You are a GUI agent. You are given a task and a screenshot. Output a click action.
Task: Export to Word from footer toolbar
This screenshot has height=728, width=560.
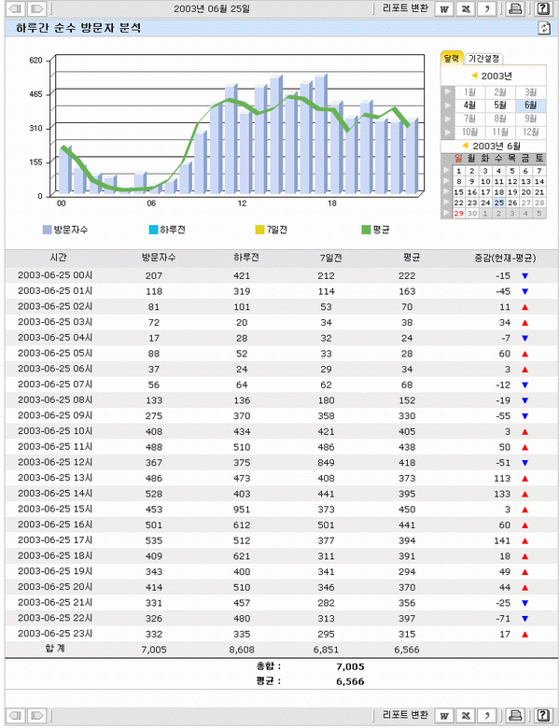coord(444,715)
